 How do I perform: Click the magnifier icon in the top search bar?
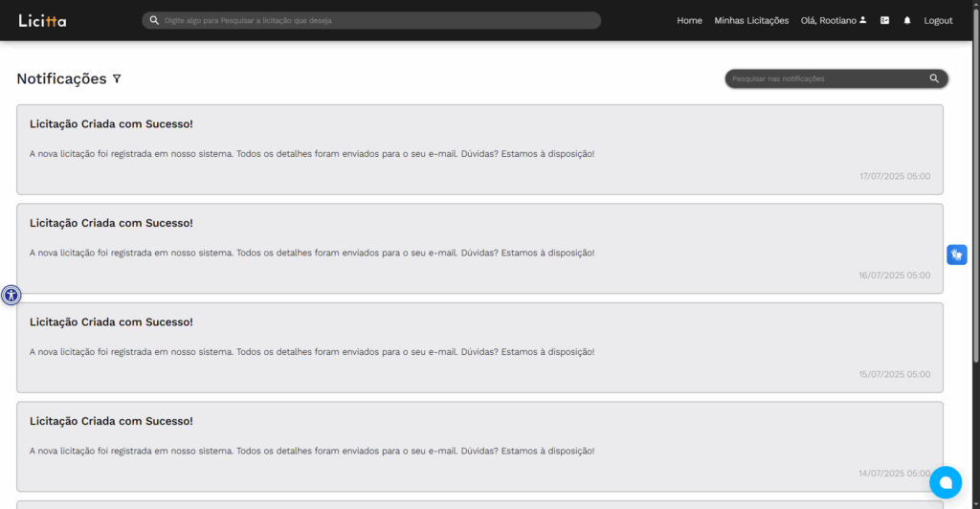coord(154,21)
